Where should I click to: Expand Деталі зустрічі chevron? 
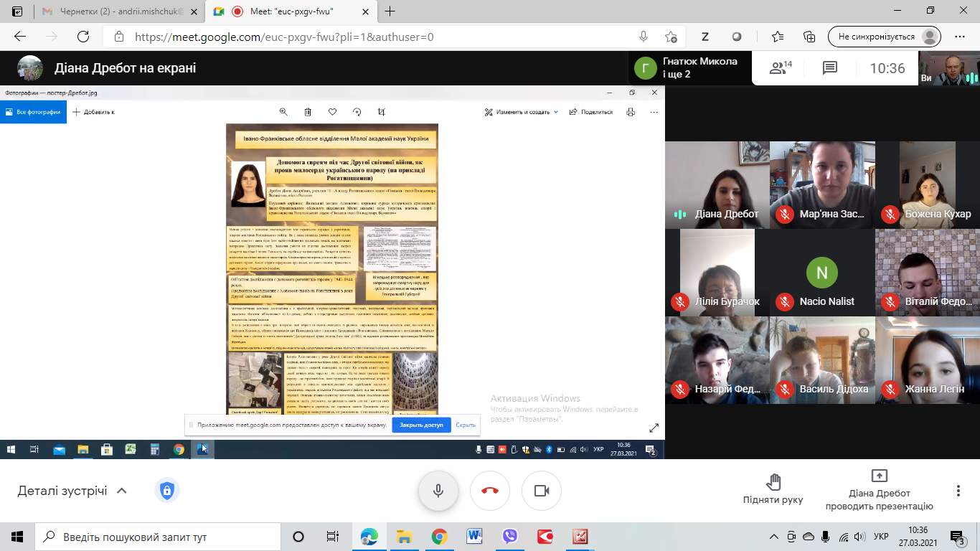[122, 491]
